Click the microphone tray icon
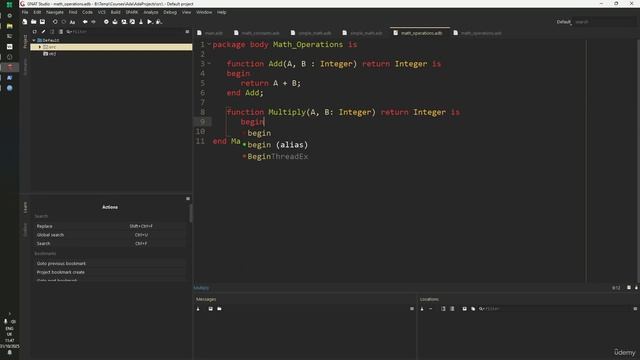640x360 pixels. pyautogui.click(x=6, y=321)
